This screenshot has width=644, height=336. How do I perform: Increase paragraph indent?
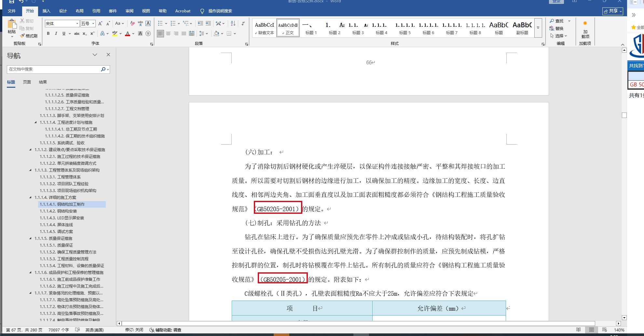click(x=208, y=23)
